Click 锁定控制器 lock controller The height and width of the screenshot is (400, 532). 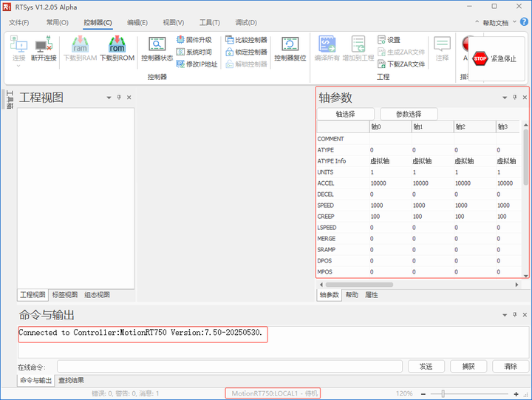point(246,52)
